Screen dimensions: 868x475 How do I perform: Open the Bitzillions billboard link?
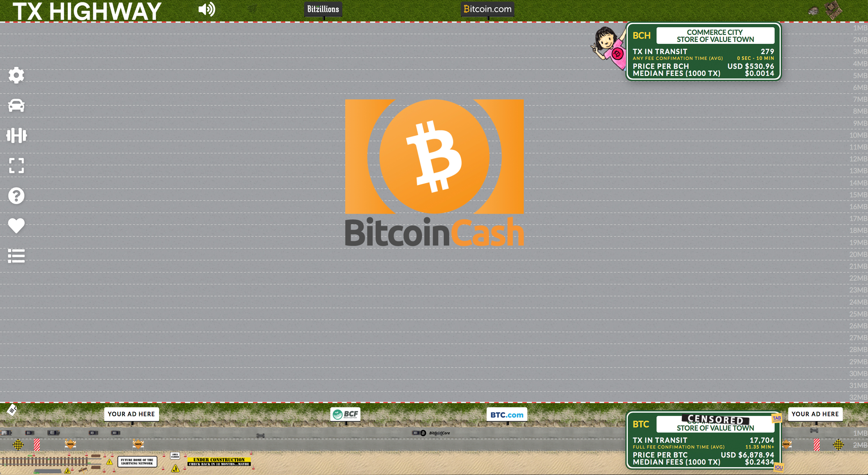(x=323, y=9)
